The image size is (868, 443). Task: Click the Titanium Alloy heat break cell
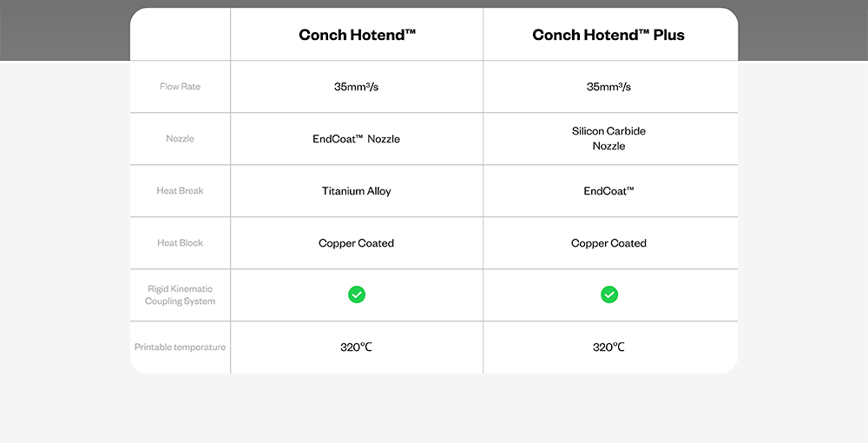[357, 191]
